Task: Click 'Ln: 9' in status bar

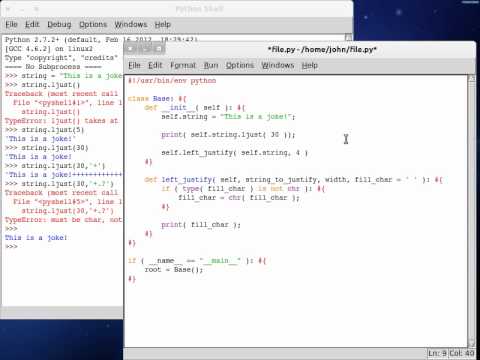Action: (x=437, y=353)
